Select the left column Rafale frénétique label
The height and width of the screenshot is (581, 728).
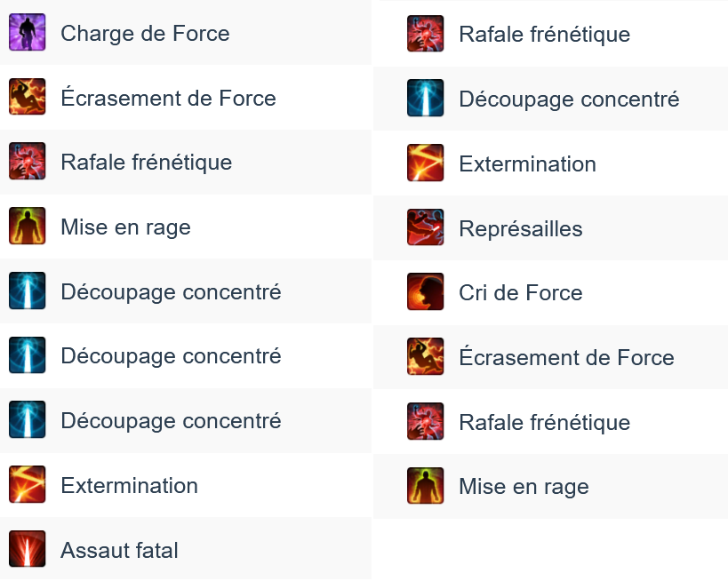pos(147,163)
